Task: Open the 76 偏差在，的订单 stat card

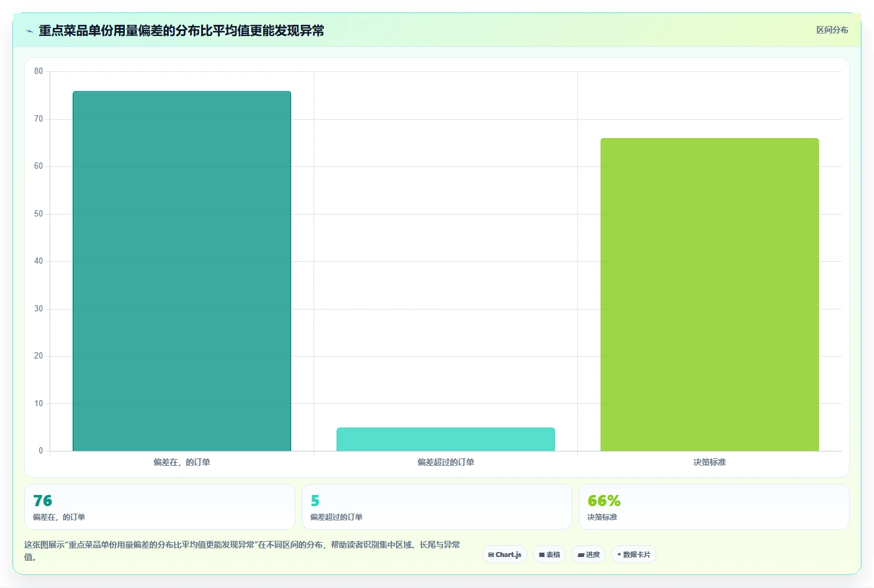Action: pyautogui.click(x=160, y=507)
